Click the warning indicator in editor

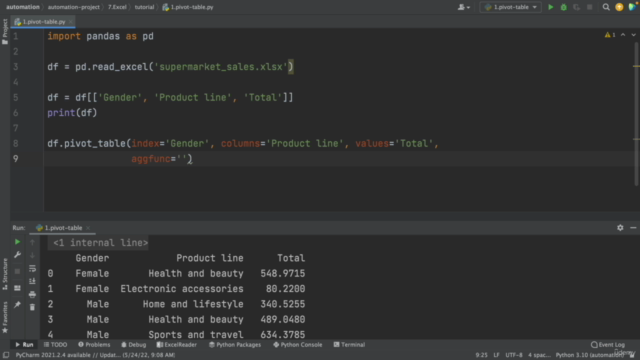(x=610, y=35)
